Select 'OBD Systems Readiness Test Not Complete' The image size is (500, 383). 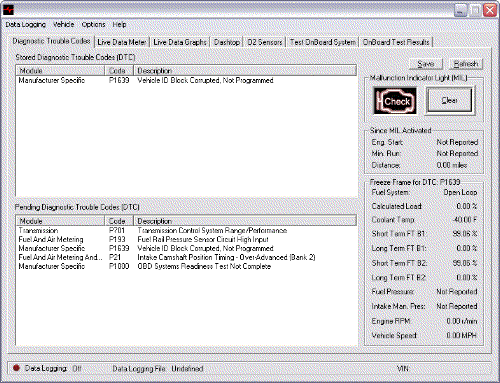pos(204,266)
